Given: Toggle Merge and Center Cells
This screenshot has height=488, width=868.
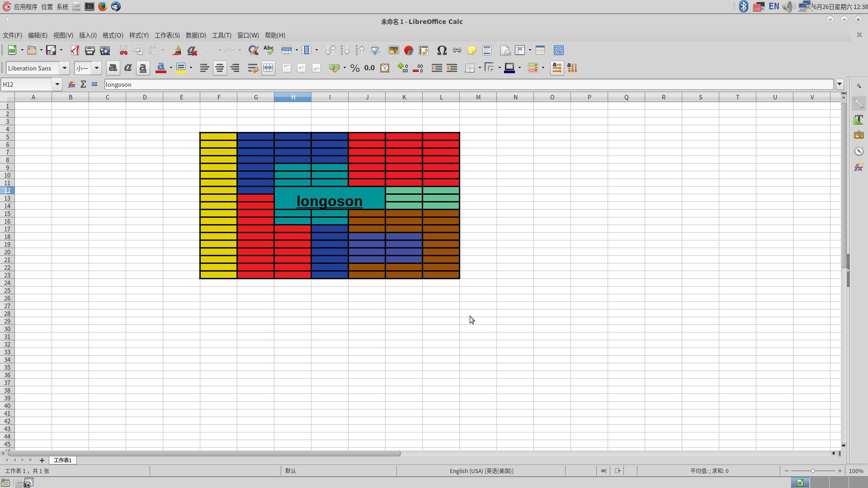Looking at the screenshot, I should (x=268, y=68).
